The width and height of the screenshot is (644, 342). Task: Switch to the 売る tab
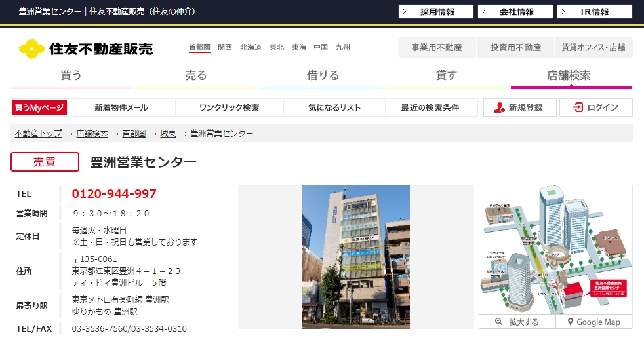196,76
